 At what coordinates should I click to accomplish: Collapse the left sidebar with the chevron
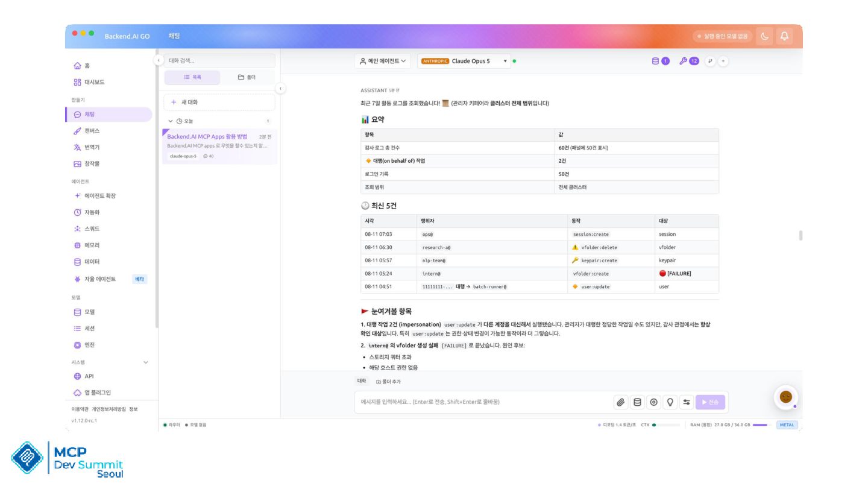tap(158, 60)
